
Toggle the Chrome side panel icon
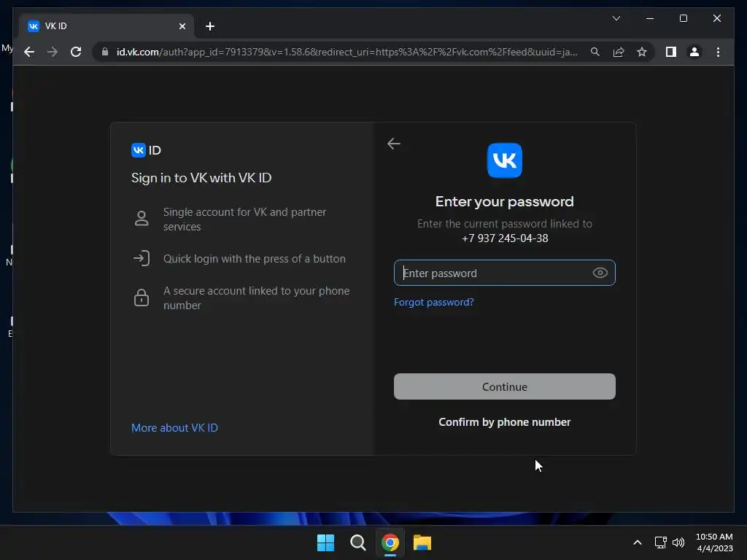[x=671, y=52]
